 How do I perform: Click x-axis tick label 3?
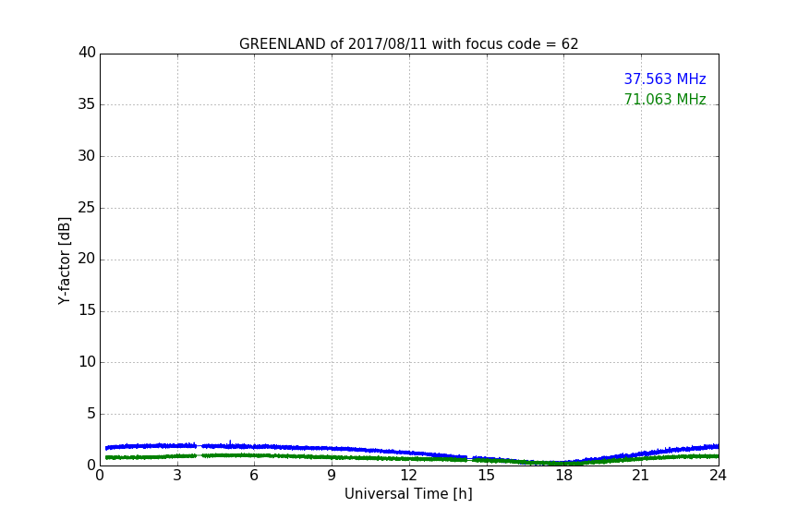click(x=177, y=476)
